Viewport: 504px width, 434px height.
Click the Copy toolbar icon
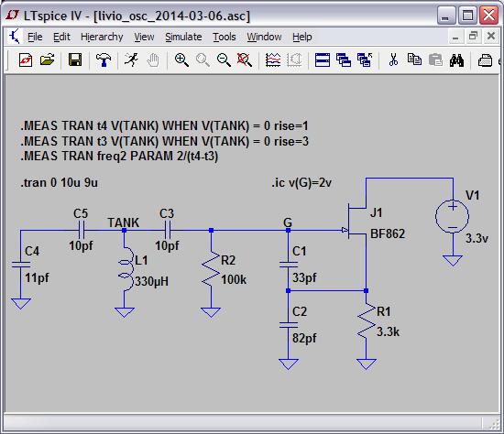[414, 60]
